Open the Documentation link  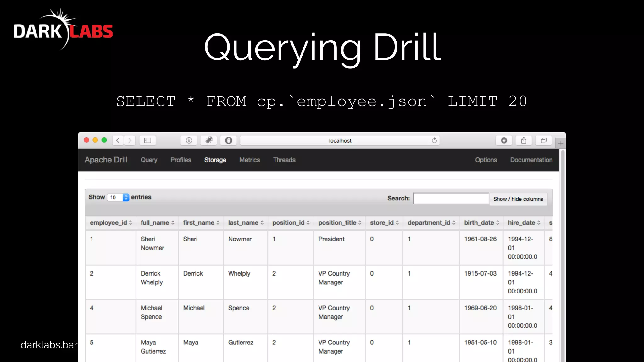coord(531,160)
